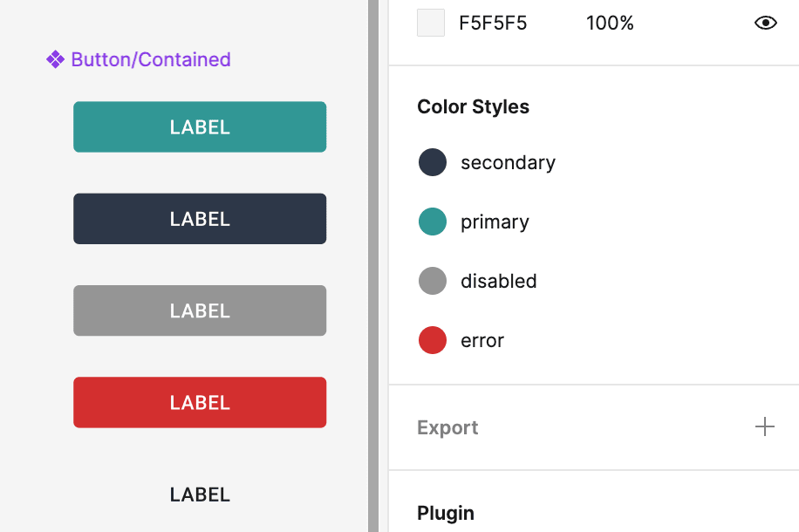799x532 pixels.
Task: Select the F5F5F5 background color swatch
Action: point(431,23)
